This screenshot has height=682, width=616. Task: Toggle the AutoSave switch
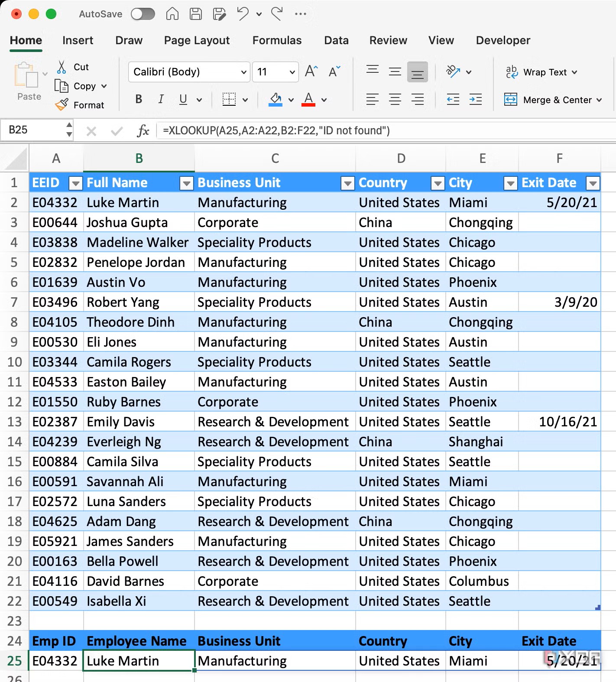coord(143,14)
